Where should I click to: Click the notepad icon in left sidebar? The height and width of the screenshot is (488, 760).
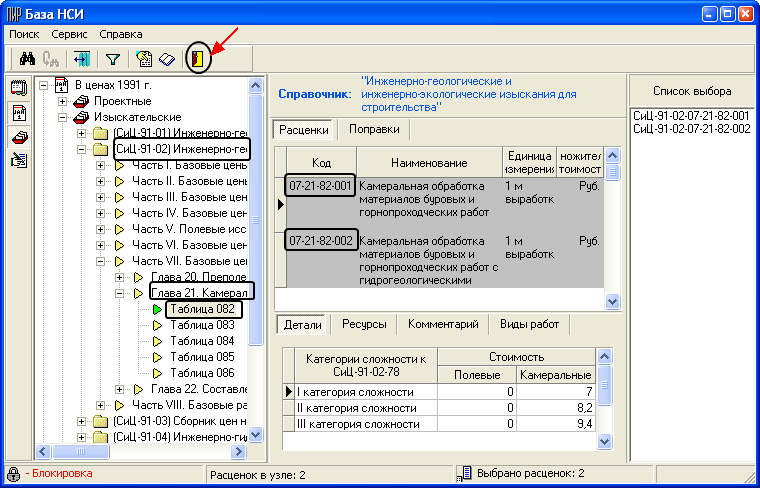tap(18, 87)
